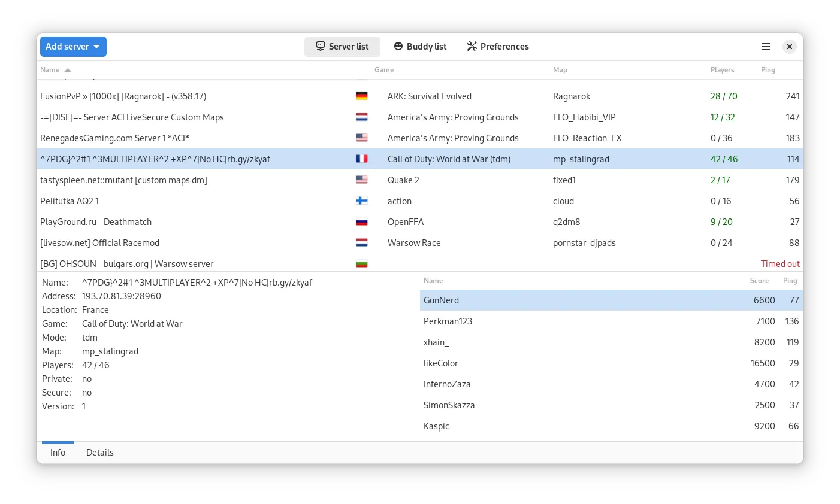Viewport: 840px width, 504px height.
Task: Click the Bulgarian flag beside the OHSOUN server
Action: [x=362, y=264]
